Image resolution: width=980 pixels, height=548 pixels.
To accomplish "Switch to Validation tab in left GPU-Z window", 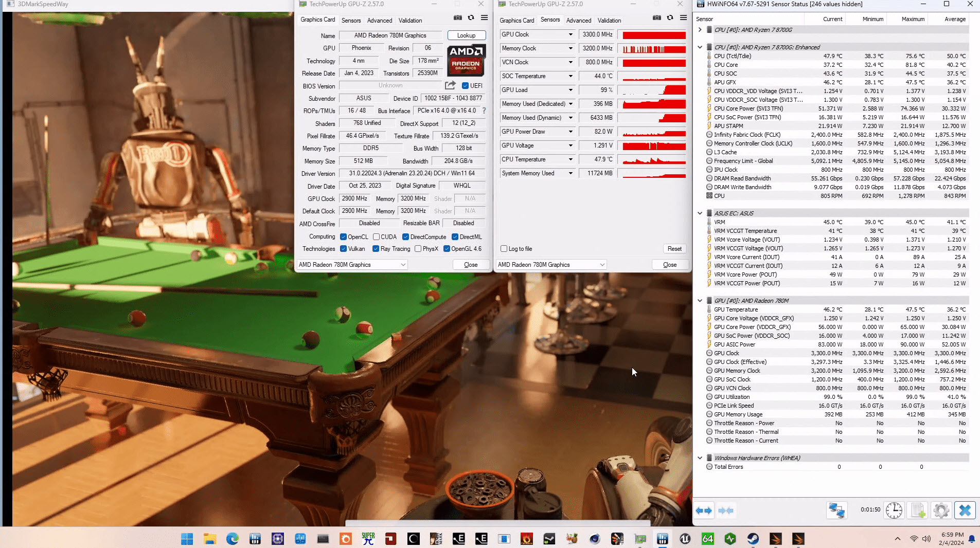I will 410,21.
